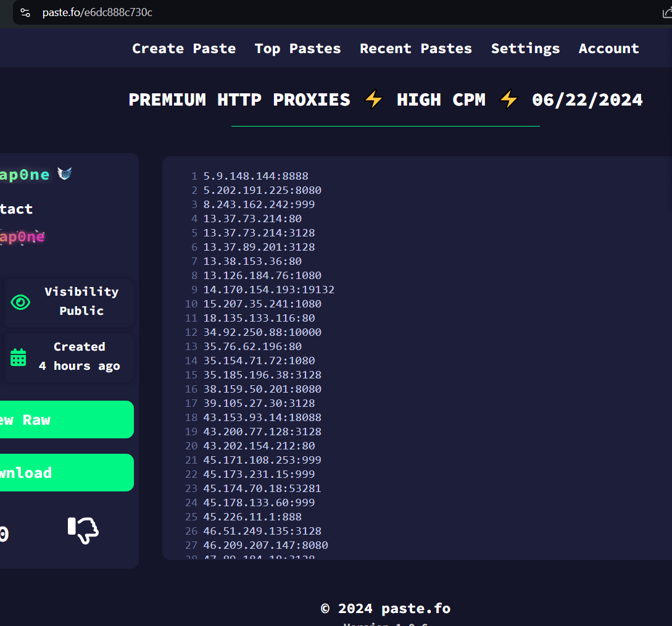Select line 45.226.11.1:888
Screen dimensions: 672x626
(x=252, y=517)
